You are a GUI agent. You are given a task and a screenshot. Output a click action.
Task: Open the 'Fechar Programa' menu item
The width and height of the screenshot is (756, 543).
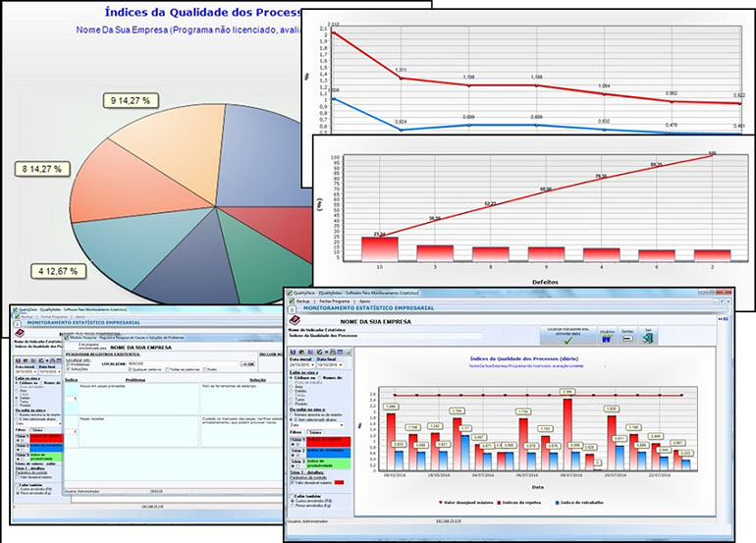(329, 299)
